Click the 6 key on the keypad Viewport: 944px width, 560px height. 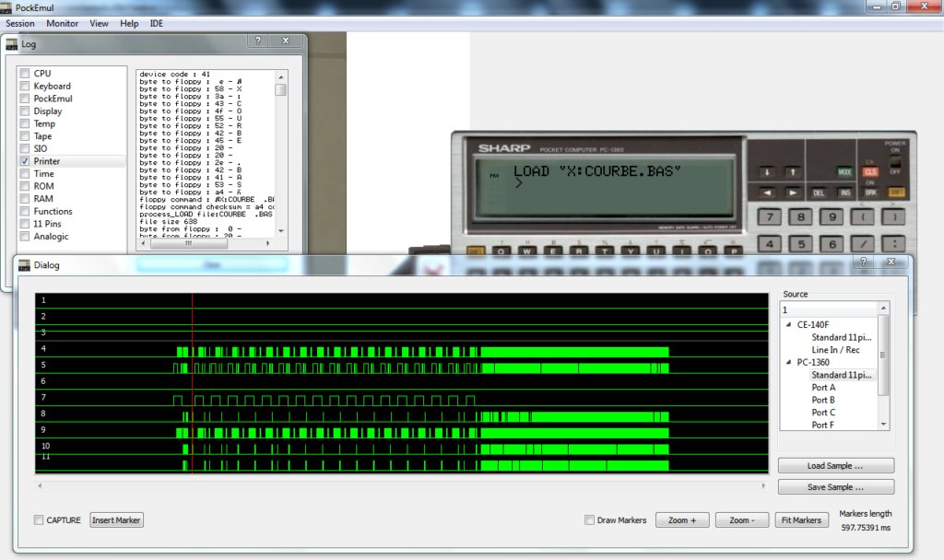832,244
